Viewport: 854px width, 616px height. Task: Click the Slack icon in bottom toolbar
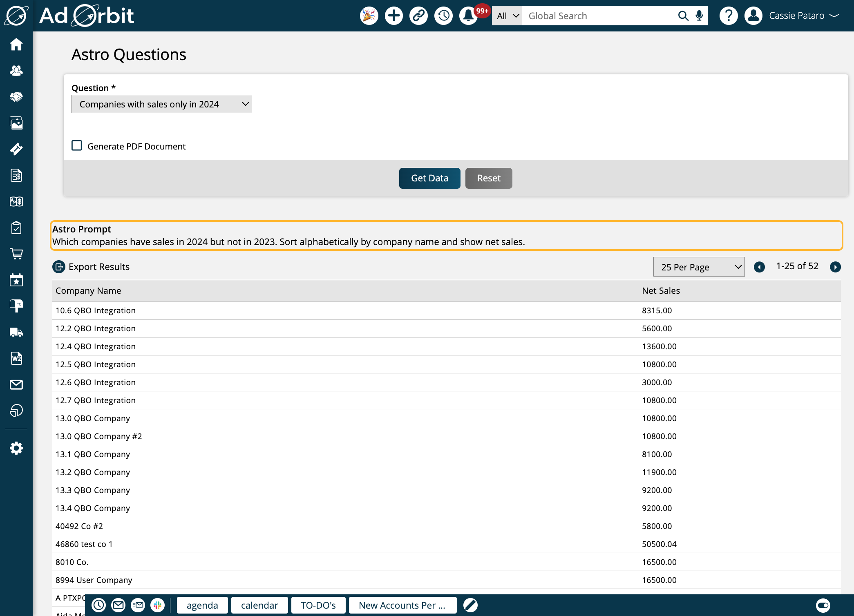point(158,605)
